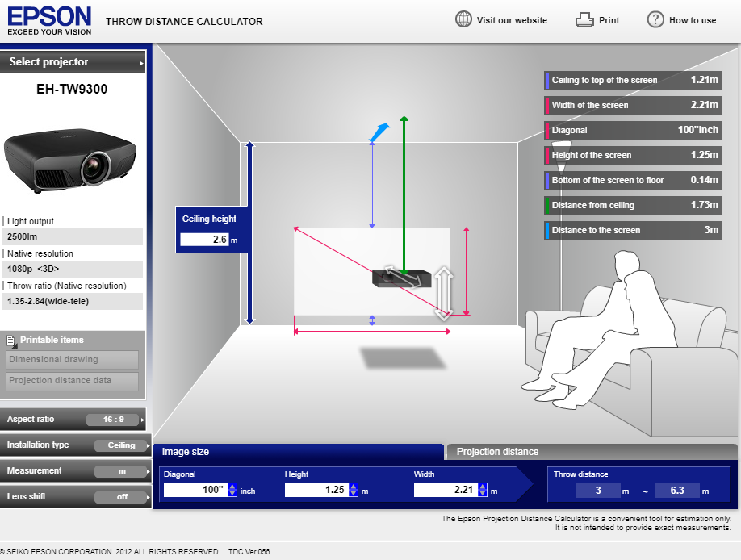Click the globe icon for Visit our website

pos(463,19)
